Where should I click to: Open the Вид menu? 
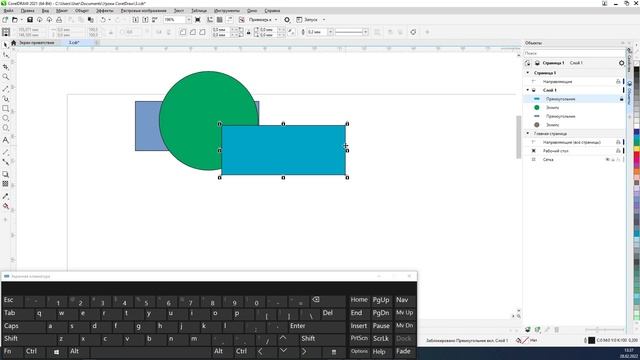pos(46,11)
